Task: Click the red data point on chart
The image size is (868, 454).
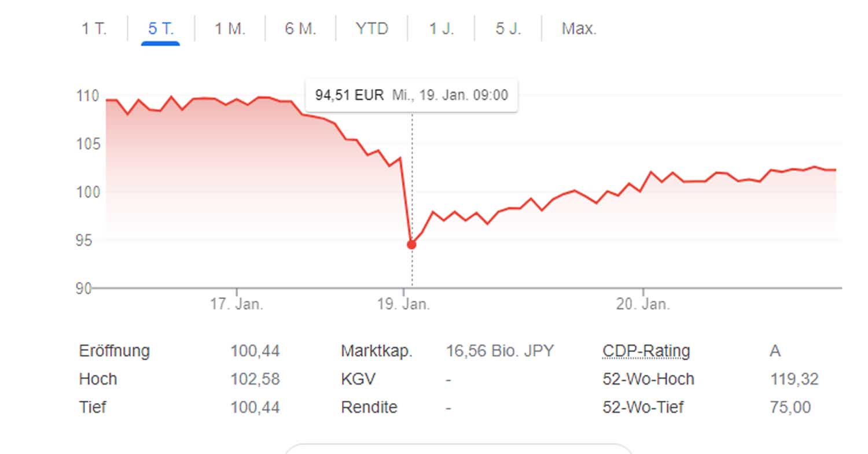Action: [411, 245]
